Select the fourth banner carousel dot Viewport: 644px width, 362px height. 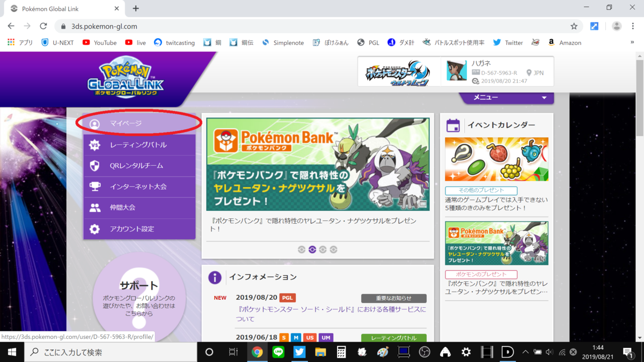click(x=333, y=249)
